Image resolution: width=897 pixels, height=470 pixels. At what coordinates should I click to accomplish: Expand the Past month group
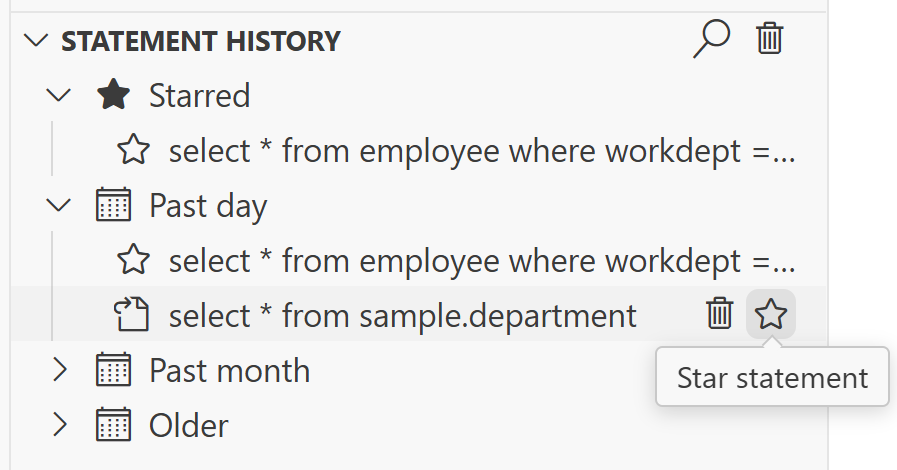pyautogui.click(x=60, y=371)
